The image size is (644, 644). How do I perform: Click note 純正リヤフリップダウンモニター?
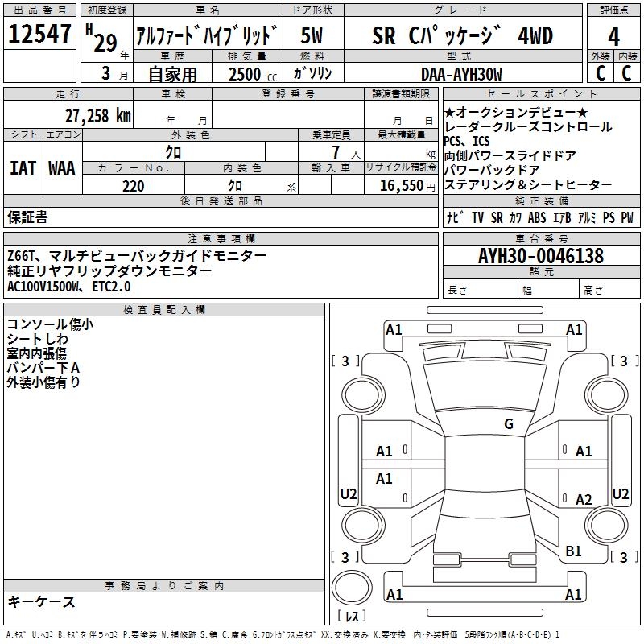pos(109,270)
